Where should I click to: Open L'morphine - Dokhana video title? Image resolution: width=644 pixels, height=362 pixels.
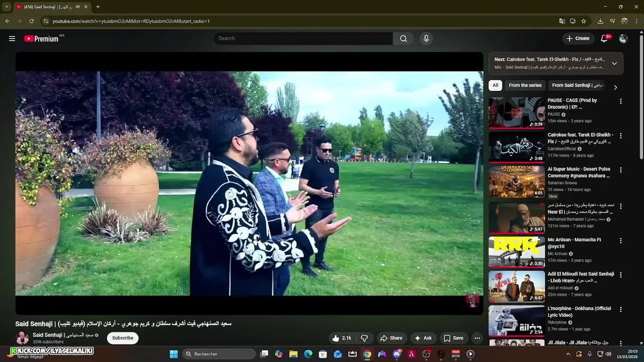tap(580, 312)
